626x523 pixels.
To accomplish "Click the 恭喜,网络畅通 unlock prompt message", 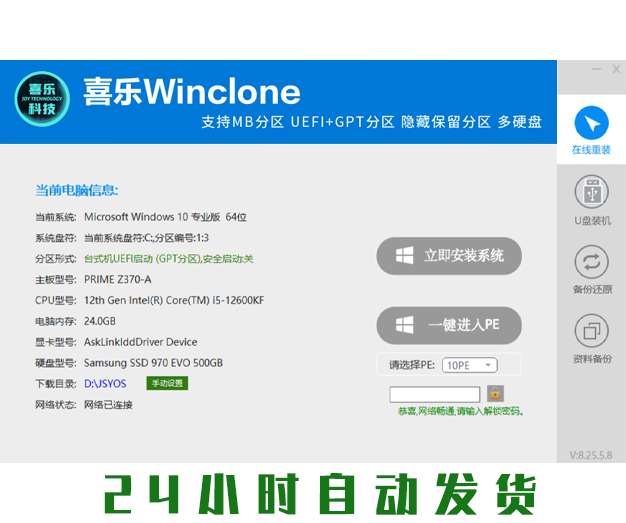I will coord(460,411).
